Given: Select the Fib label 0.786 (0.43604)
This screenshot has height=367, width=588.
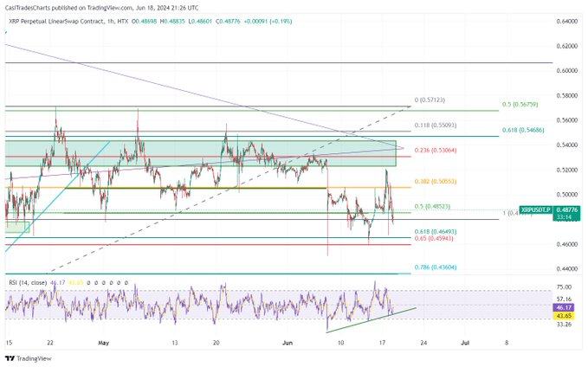Looking at the screenshot, I should tap(436, 267).
